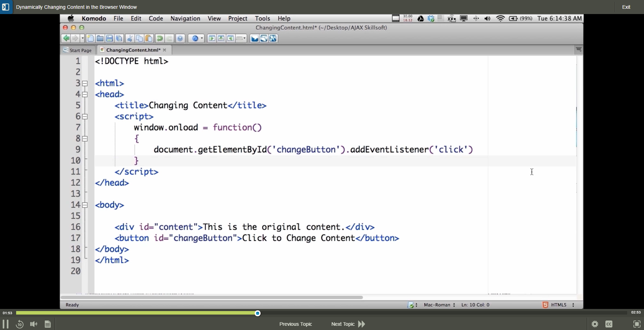
Task: Click the Paste clipboard icon
Action: pyautogui.click(x=149, y=39)
